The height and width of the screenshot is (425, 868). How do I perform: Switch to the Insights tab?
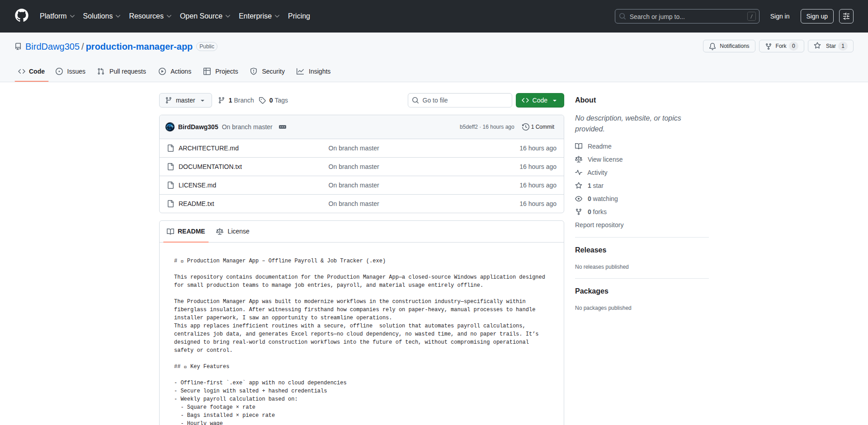(313, 71)
